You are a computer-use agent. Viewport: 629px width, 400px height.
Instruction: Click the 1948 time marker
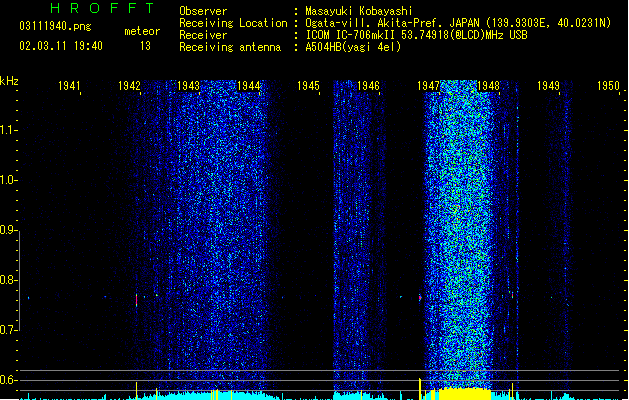tap(488, 85)
